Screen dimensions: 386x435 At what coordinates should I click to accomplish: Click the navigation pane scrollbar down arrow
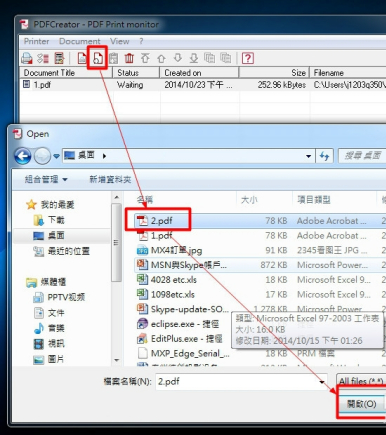coord(116,360)
